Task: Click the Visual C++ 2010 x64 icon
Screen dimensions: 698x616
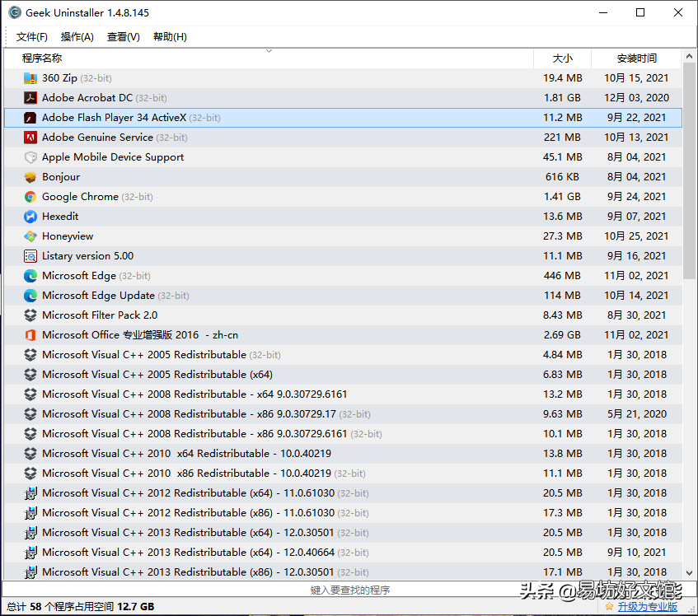Action: point(30,454)
